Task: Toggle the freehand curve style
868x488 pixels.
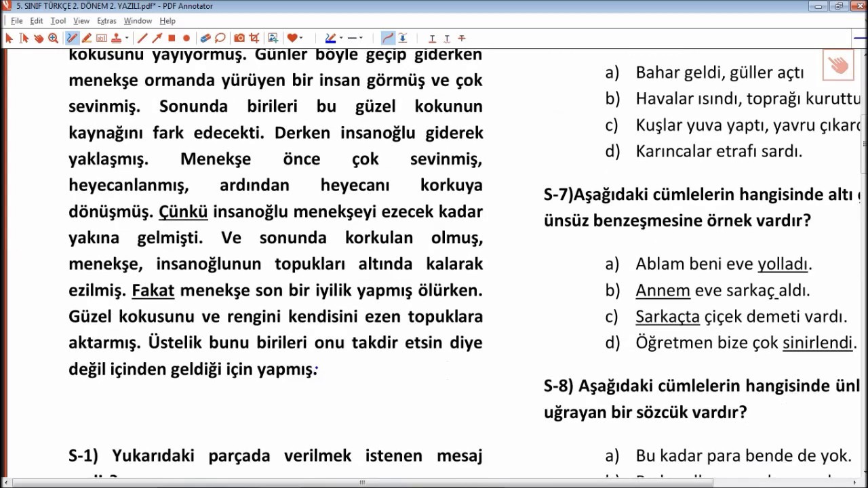Action: pos(388,39)
